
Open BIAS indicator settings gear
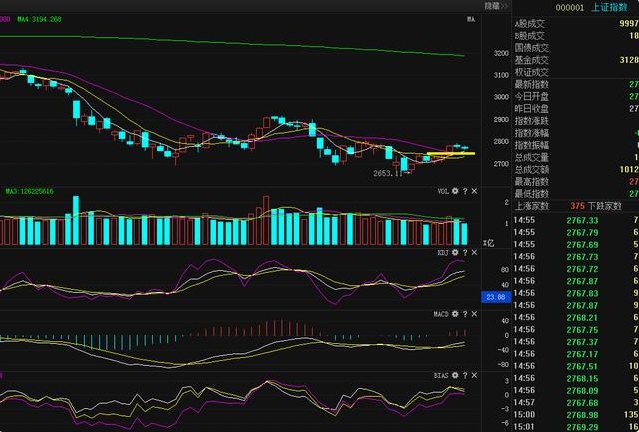coord(455,375)
